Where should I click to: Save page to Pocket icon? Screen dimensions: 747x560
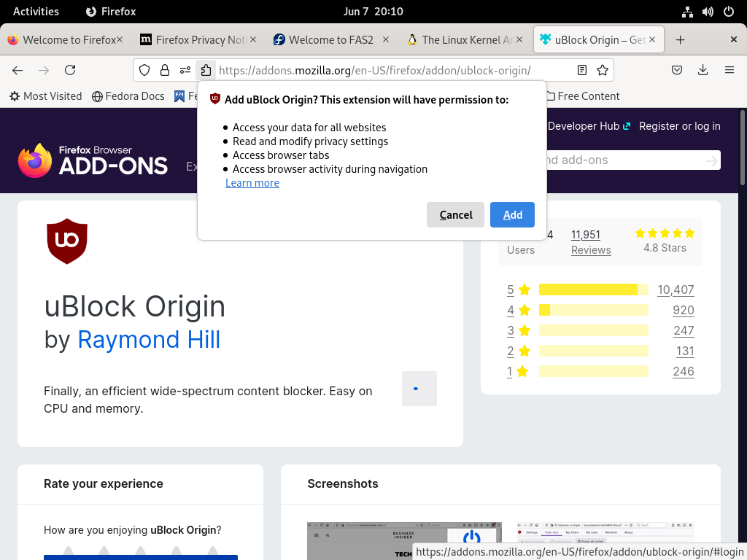(x=676, y=71)
